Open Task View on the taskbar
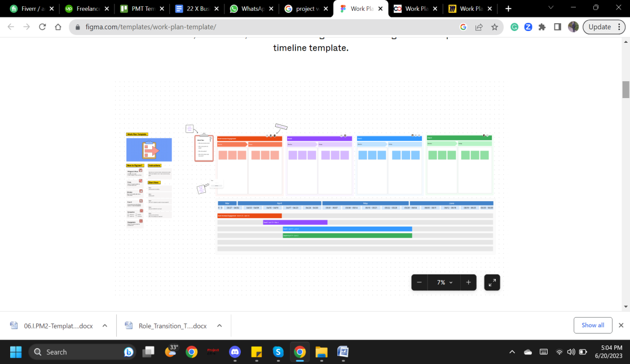The height and width of the screenshot is (364, 630). point(149,352)
